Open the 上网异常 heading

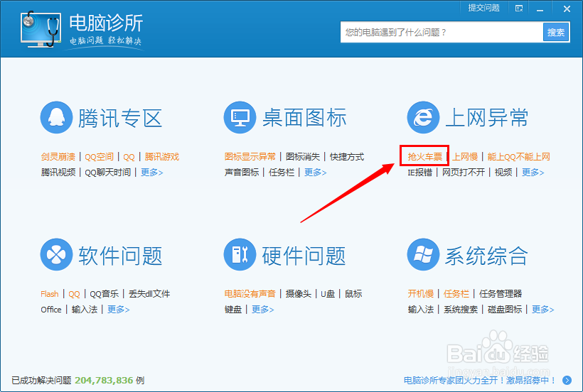pyautogui.click(x=487, y=118)
